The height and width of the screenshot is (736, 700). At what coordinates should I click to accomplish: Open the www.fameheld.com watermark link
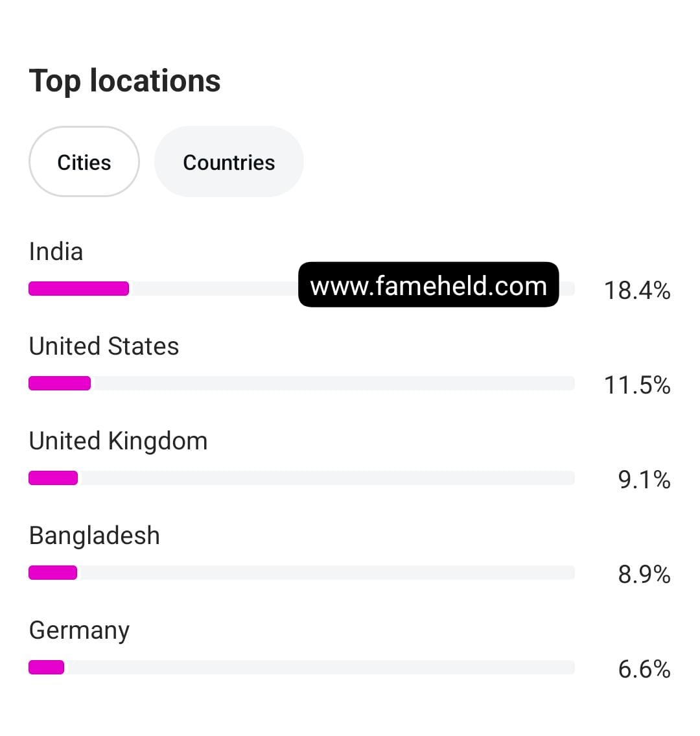pyautogui.click(x=428, y=285)
